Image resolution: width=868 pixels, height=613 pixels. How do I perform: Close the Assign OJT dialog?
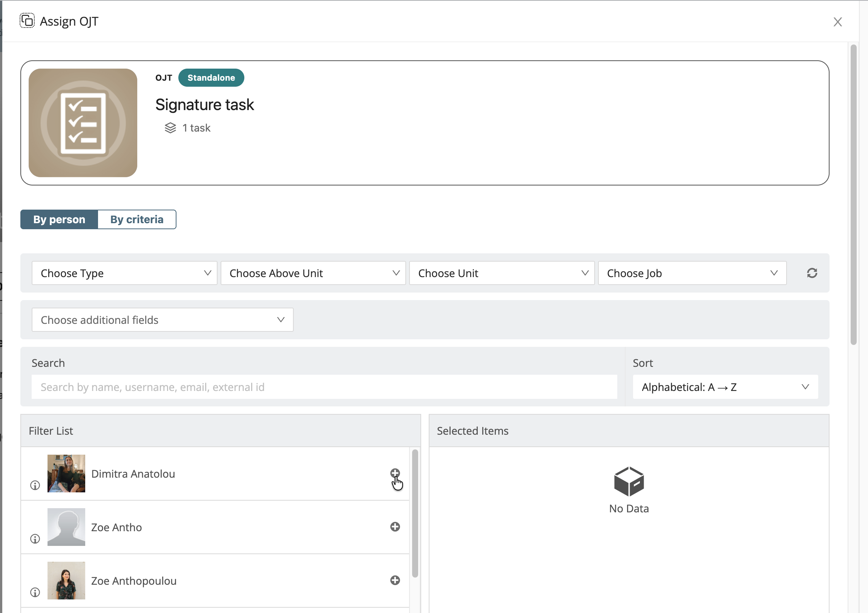(x=837, y=22)
